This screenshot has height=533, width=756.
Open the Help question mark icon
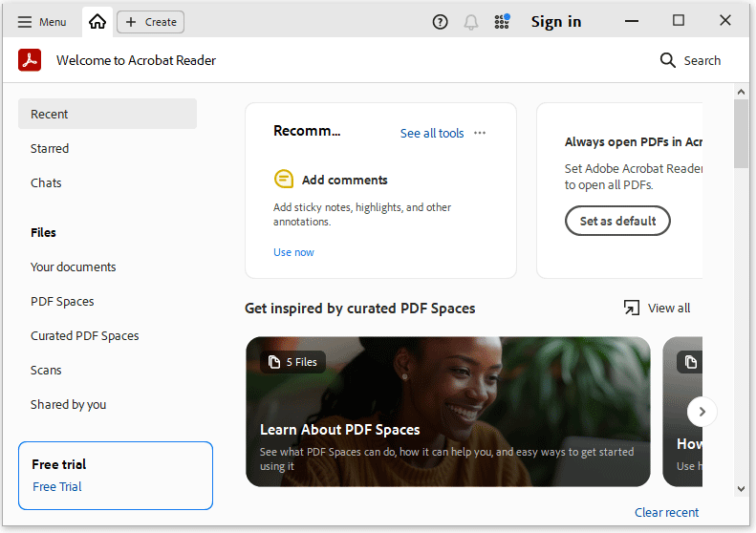pos(440,22)
